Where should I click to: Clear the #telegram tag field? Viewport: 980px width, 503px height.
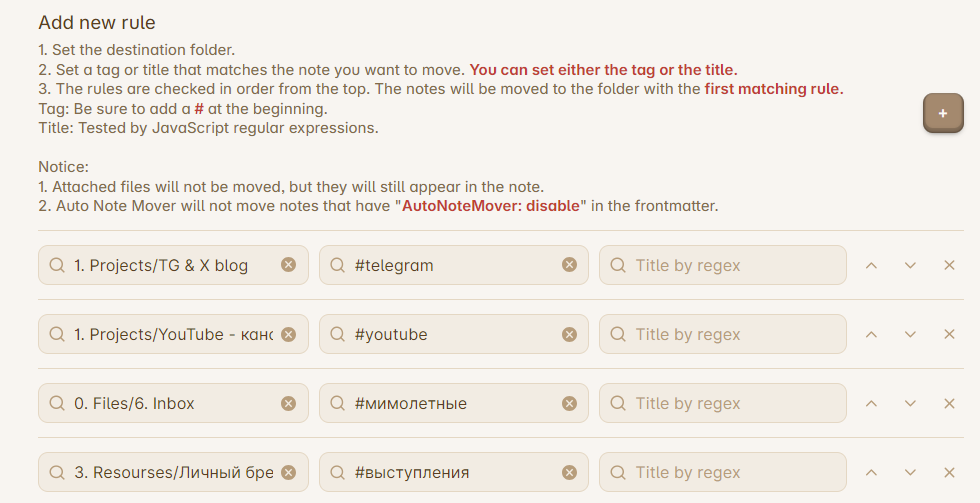569,265
